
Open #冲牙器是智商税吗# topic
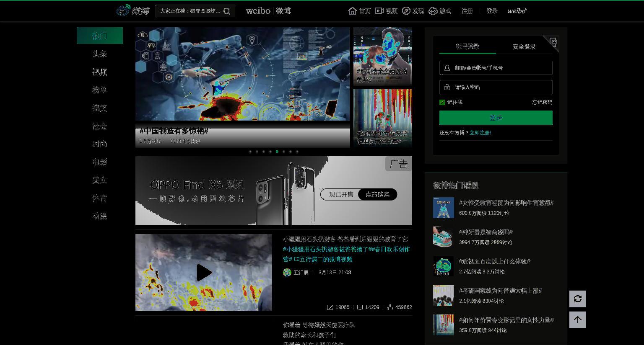(x=486, y=232)
